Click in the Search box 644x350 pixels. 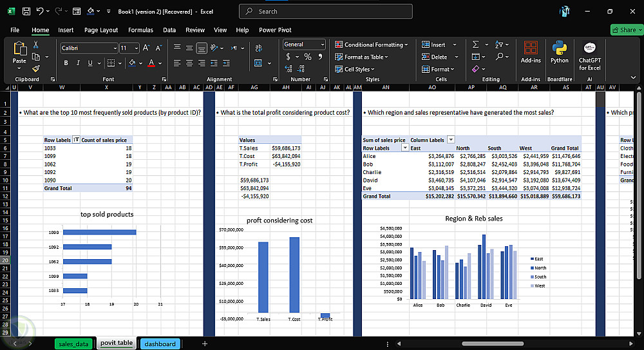(325, 12)
